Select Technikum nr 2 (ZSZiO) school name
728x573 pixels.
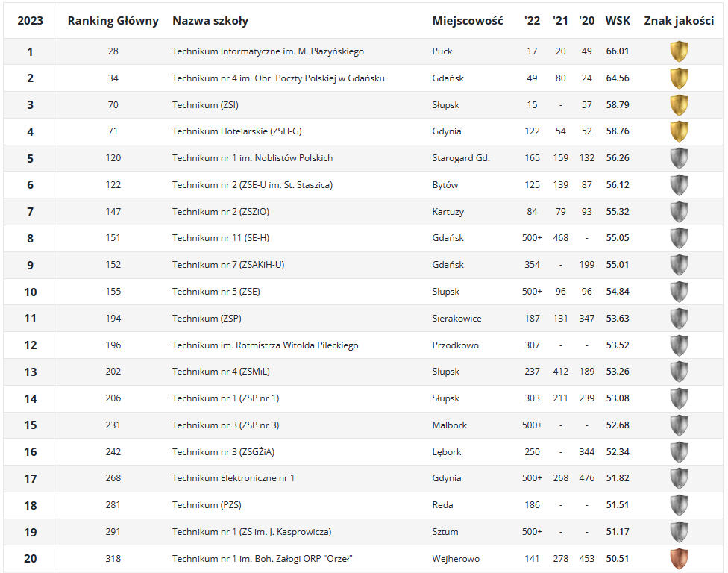[221, 212]
